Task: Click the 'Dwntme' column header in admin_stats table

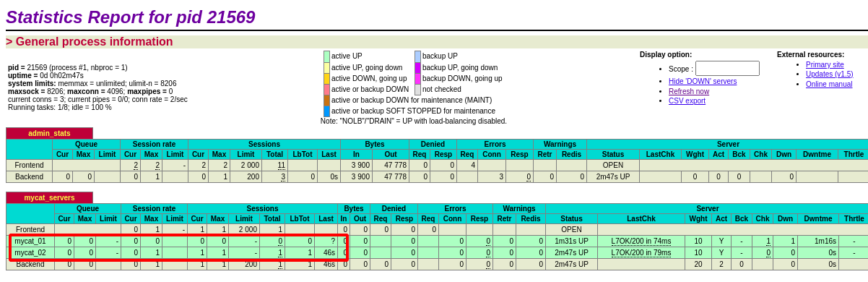Action: pos(817,155)
